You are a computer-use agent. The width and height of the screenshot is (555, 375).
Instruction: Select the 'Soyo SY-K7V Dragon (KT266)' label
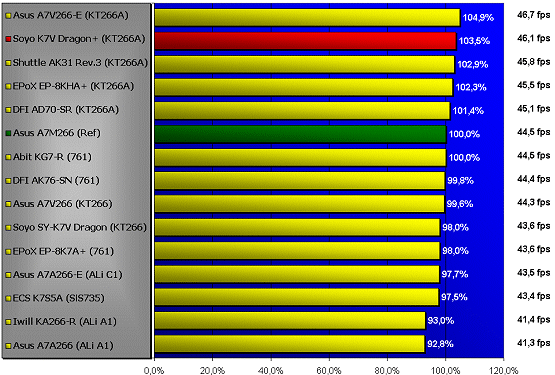tap(80, 227)
